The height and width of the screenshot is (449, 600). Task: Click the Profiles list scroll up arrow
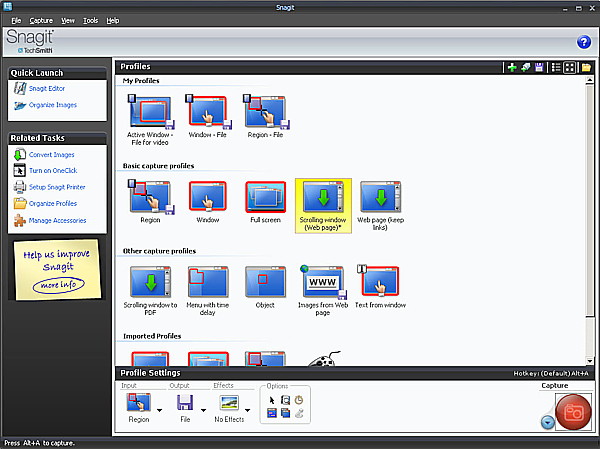(590, 80)
